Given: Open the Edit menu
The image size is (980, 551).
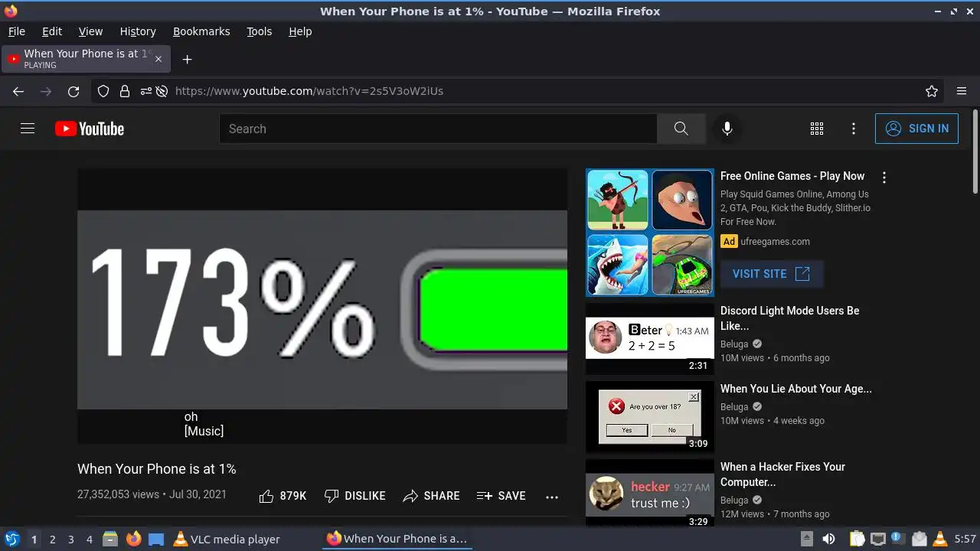Looking at the screenshot, I should point(52,31).
